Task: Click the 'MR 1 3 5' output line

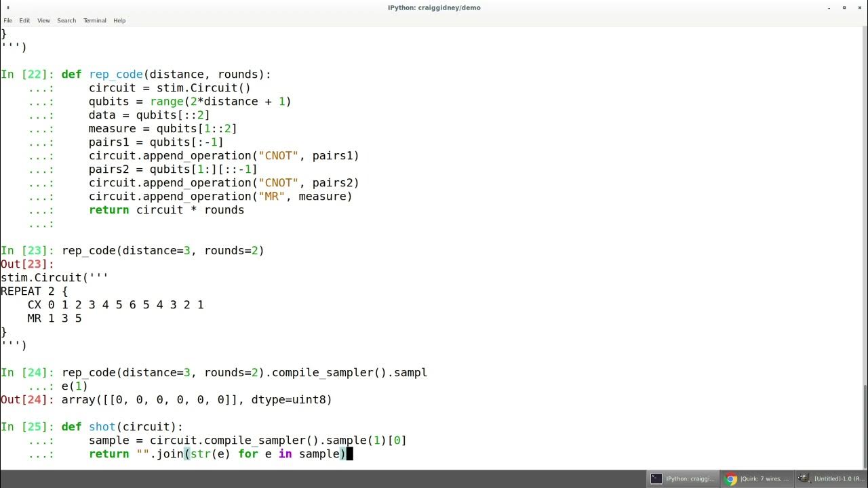Action: click(x=55, y=319)
